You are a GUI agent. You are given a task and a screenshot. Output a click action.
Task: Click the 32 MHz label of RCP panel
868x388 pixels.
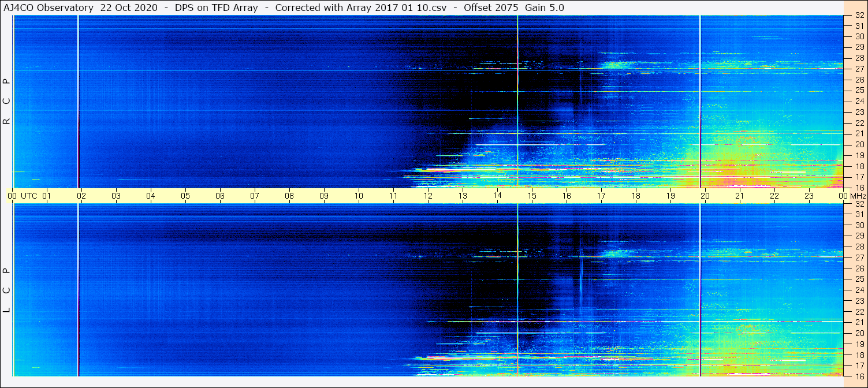tap(859, 16)
